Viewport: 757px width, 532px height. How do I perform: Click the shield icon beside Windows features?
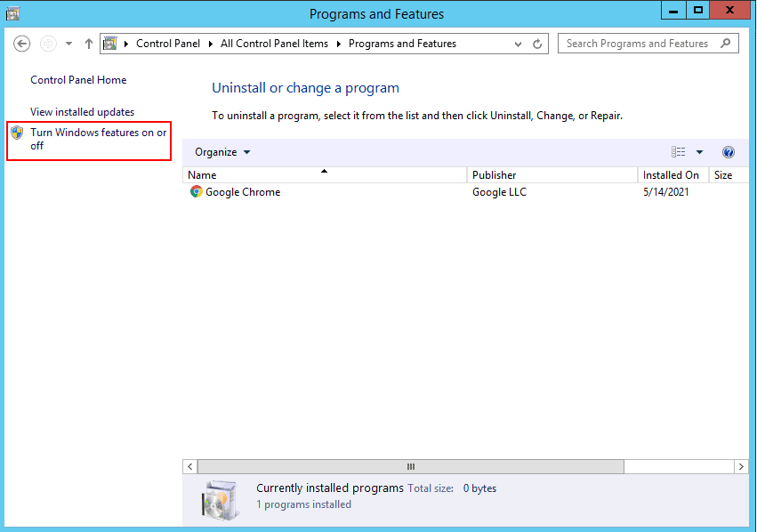tap(17, 133)
